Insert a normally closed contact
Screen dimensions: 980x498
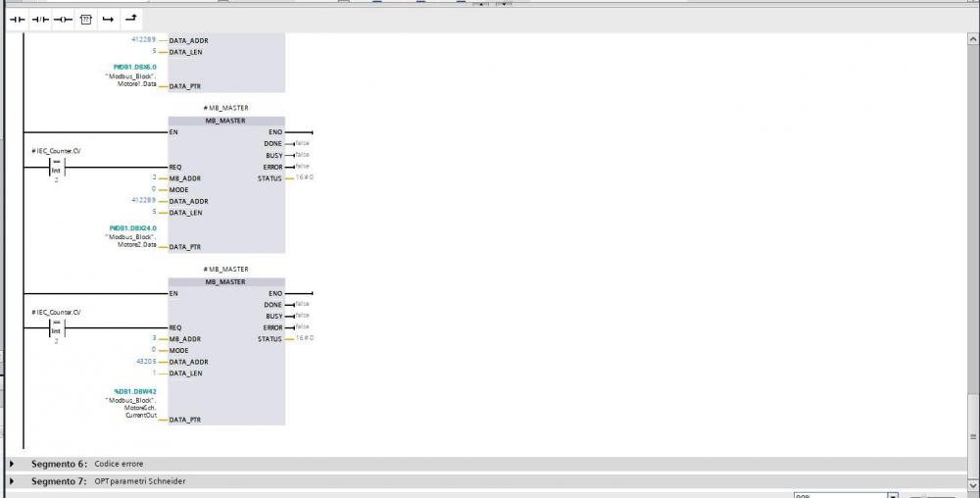[x=40, y=20]
